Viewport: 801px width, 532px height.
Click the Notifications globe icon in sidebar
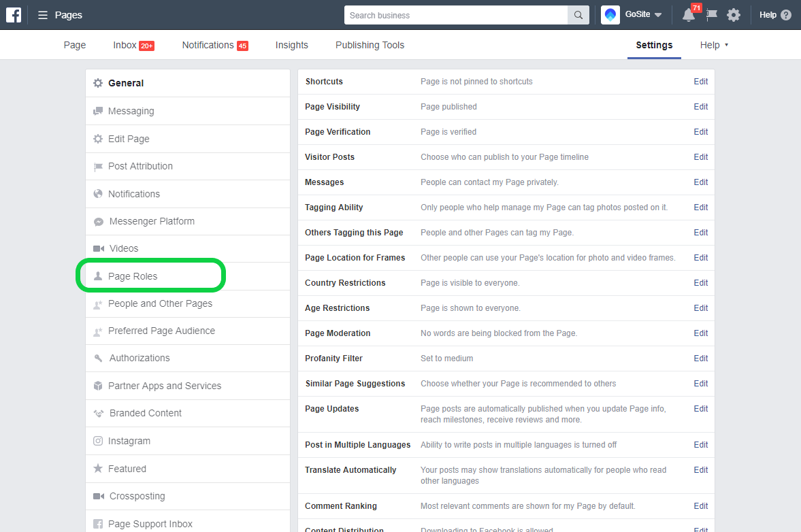[98, 194]
